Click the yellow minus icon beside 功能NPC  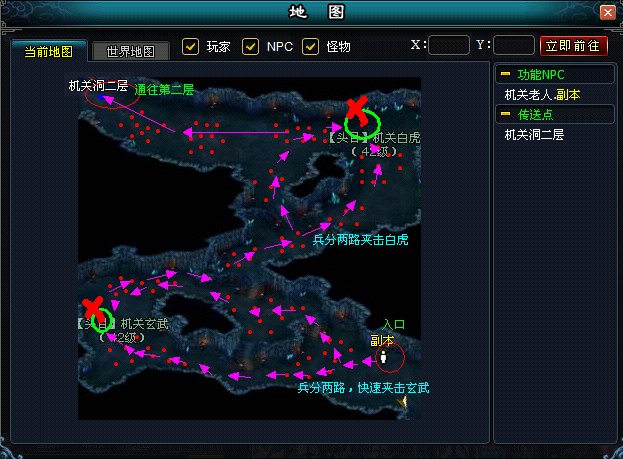point(506,75)
